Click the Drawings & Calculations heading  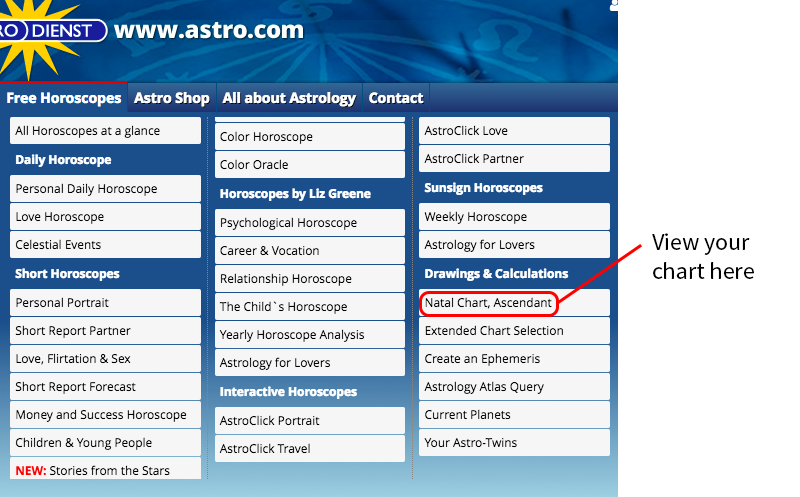(496, 274)
